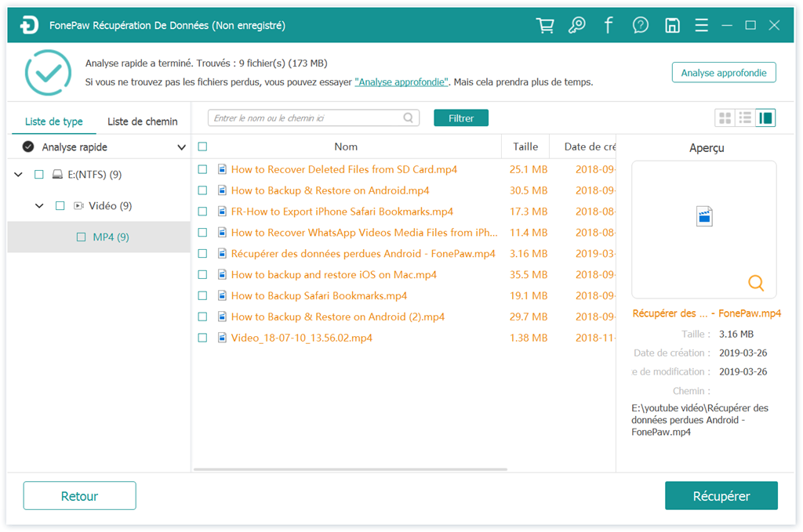
Task: Check How to Recover Deleted Files from SD Card
Action: [x=203, y=169]
